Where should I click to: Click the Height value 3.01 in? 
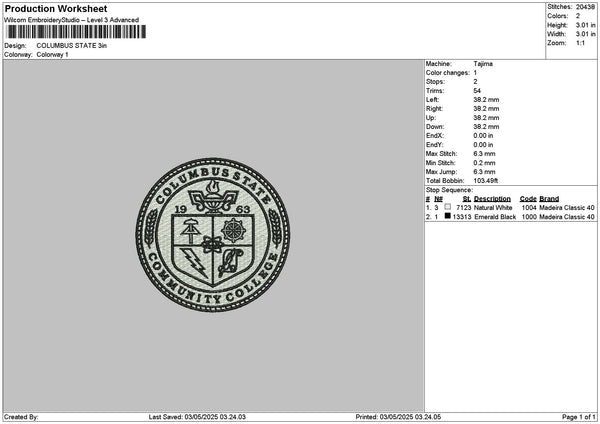tap(585, 25)
